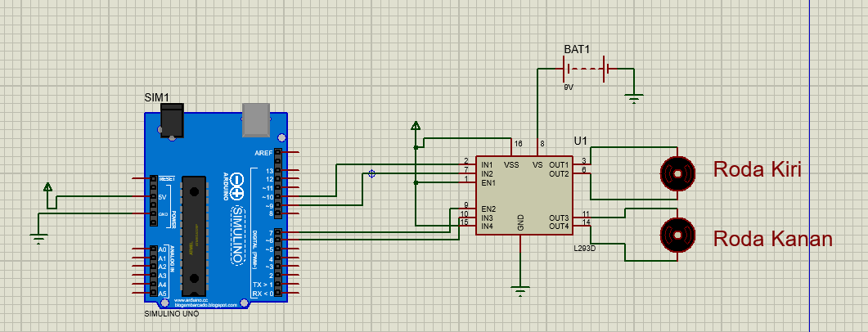The height and width of the screenshot is (332, 868).
Task: Click the 'L293D' part value label
Action: (x=584, y=248)
